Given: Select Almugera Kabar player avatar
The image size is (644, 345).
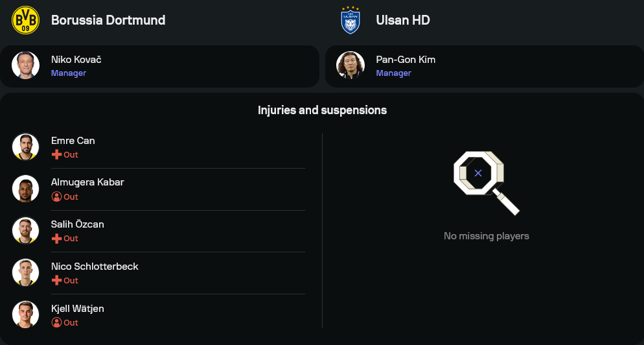Looking at the screenshot, I should 25,189.
